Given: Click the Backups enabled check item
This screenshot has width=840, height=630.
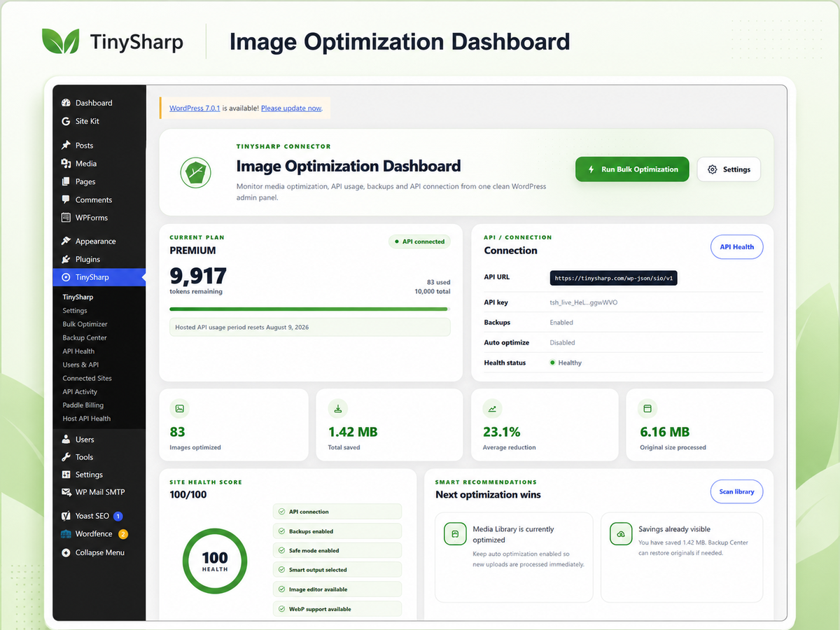Looking at the screenshot, I should 337,531.
